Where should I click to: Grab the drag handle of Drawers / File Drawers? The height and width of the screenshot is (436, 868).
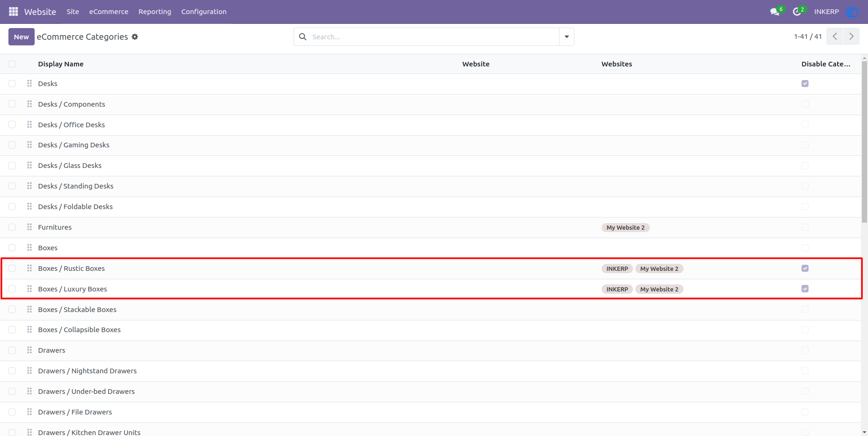29,412
